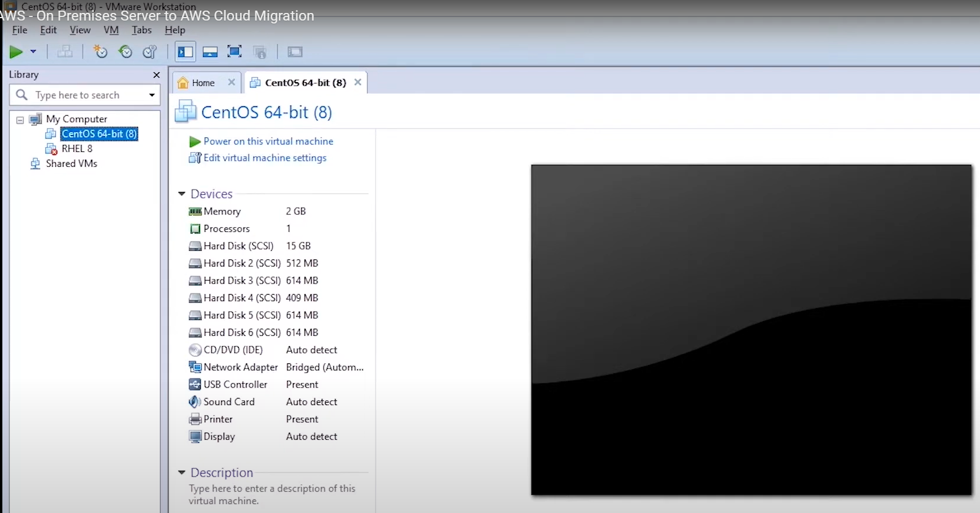This screenshot has height=513, width=980.
Task: Click the description text entry area
Action: [272, 495]
